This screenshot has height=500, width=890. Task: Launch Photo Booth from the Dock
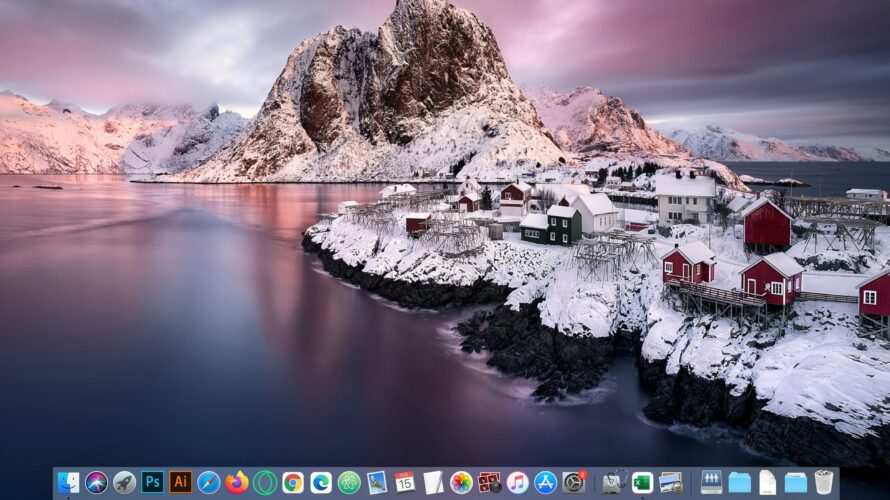[x=489, y=482]
